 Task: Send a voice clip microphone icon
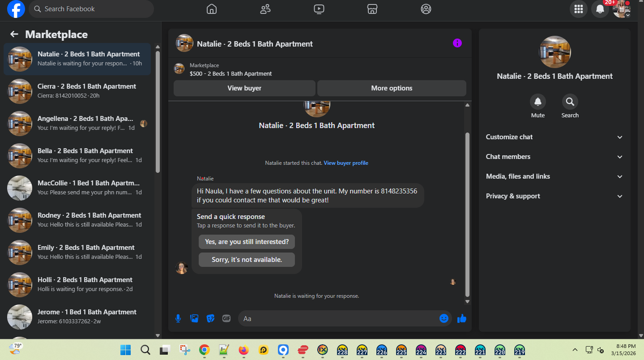[178, 318]
